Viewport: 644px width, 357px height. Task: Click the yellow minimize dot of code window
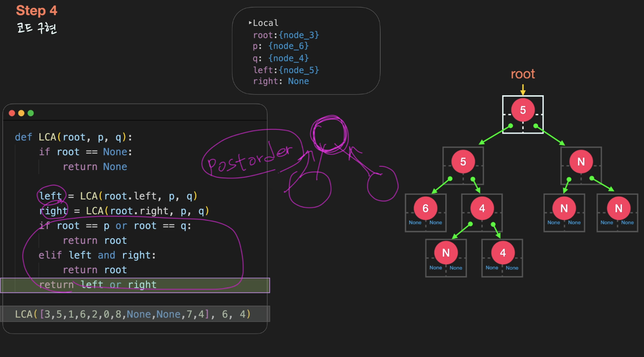pyautogui.click(x=21, y=113)
